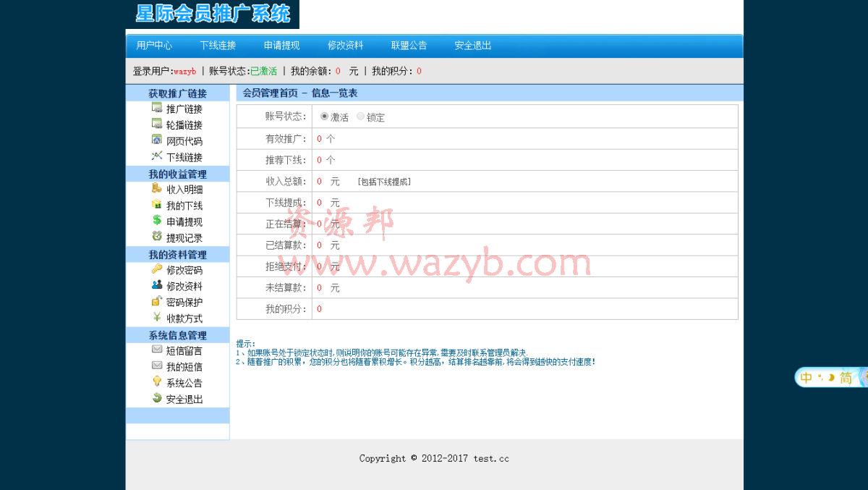Open 联盟公告 in the top navigation
Viewport: 868px width, 490px height.
(x=409, y=45)
